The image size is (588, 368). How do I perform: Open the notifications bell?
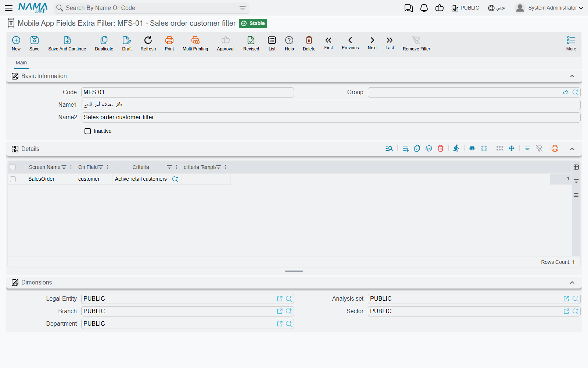424,8
